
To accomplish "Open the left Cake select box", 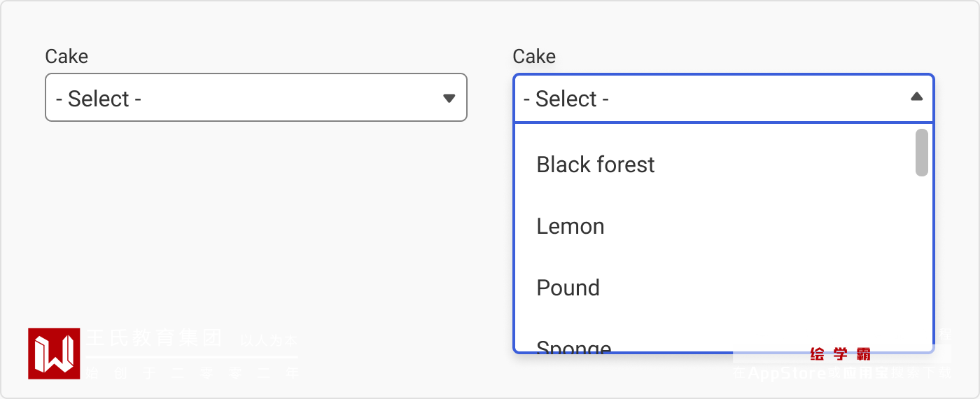I will point(255,97).
